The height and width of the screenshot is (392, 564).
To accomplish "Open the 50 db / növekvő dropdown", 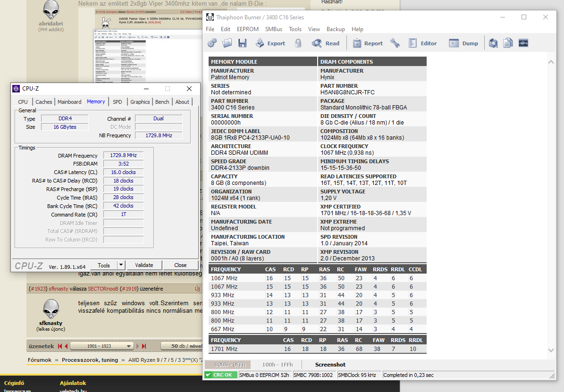I will pyautogui.click(x=182, y=346).
